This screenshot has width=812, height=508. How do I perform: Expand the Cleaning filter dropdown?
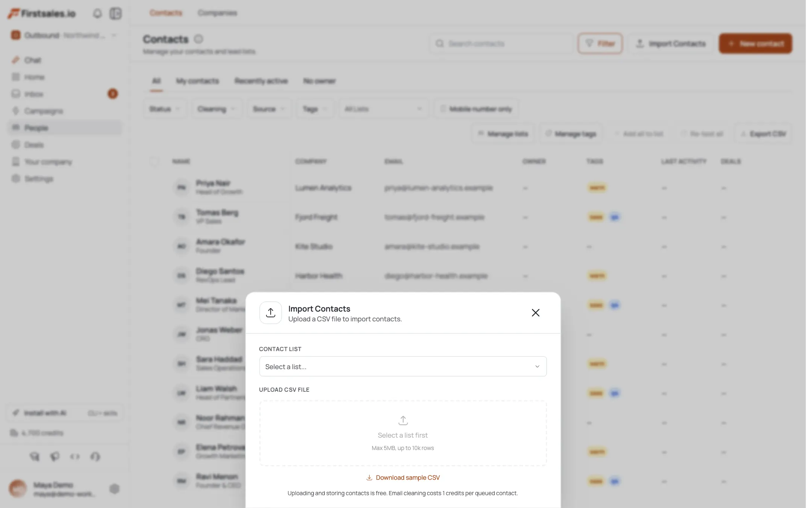pyautogui.click(x=217, y=109)
